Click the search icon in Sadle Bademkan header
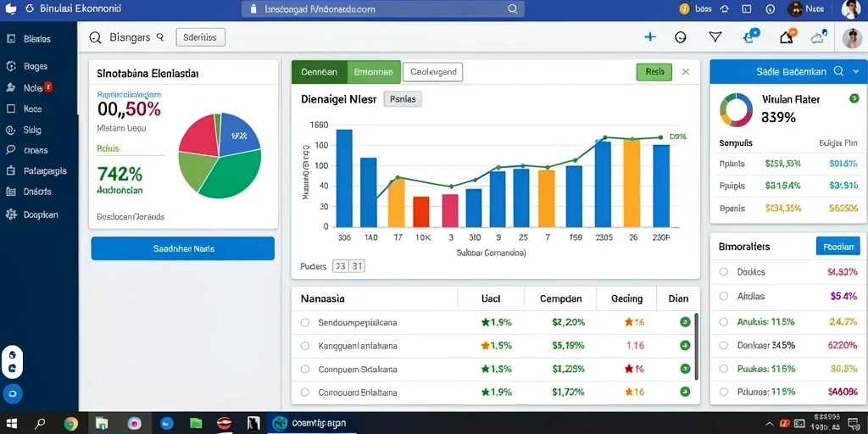The height and width of the screenshot is (434, 868). pos(838,71)
